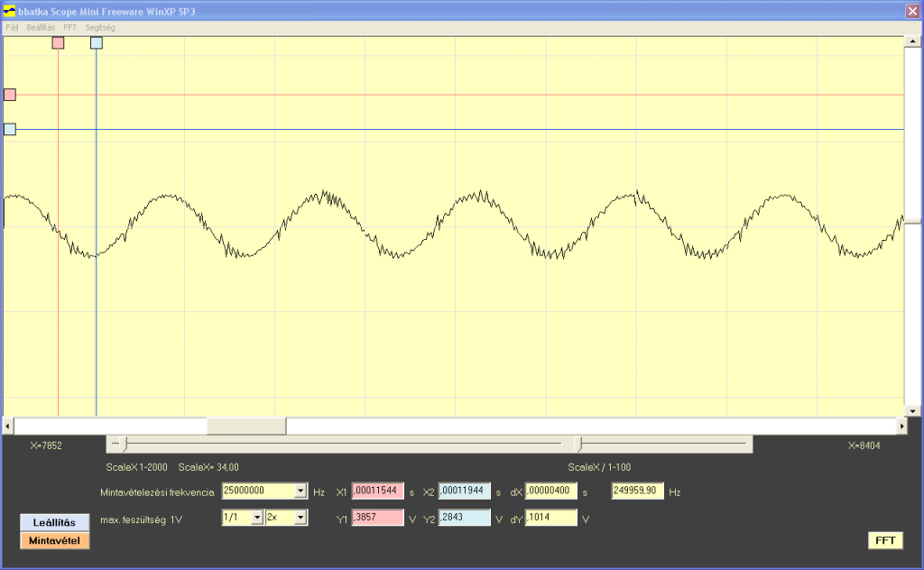Click the Mintavételezési frekvencia label
Image resolution: width=924 pixels, height=570 pixels.
click(x=157, y=492)
